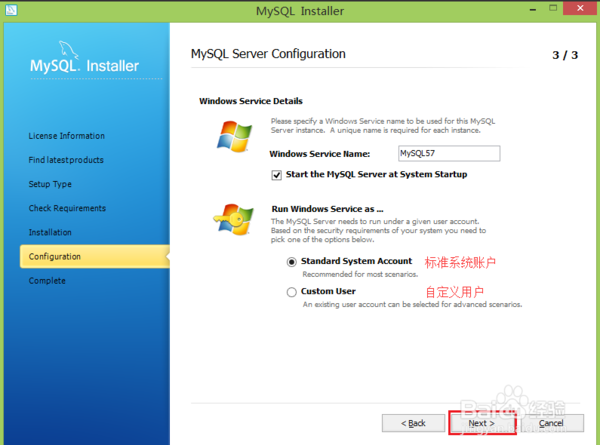Click the MySQL dolphin logo in sidebar
Screen dimensions: 600x445
pyautogui.click(x=69, y=51)
